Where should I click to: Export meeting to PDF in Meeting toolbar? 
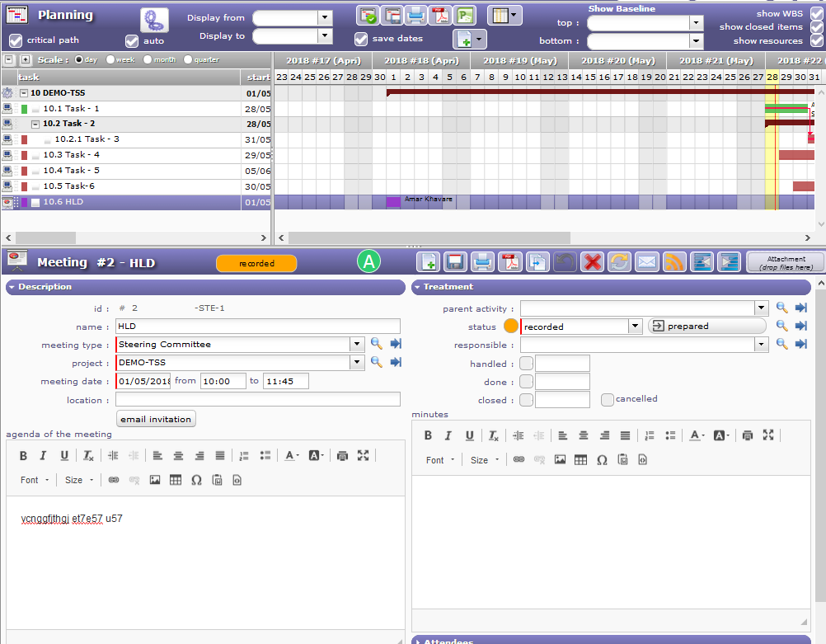point(510,262)
